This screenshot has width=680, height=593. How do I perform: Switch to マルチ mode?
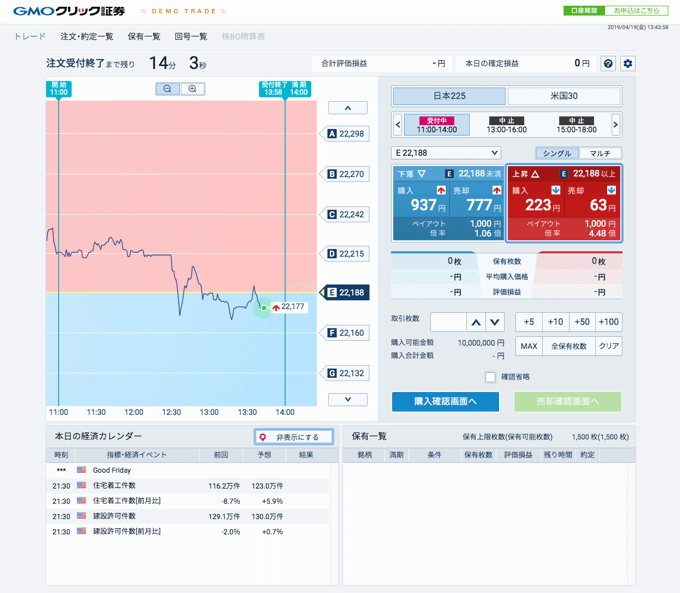(x=600, y=153)
